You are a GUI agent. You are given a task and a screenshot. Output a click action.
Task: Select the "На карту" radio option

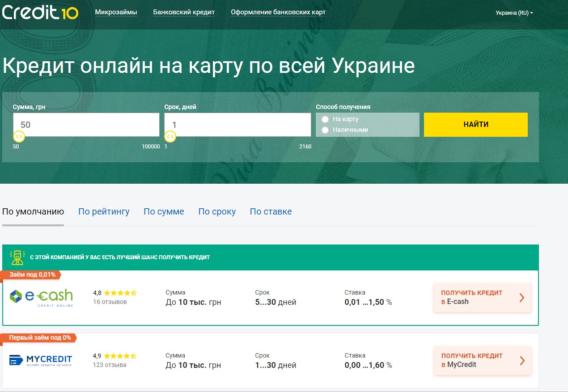[325, 119]
